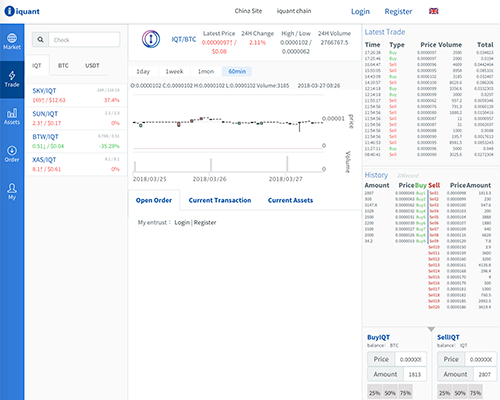
Task: Select the XAS/IQT trading pair
Action: [76, 164]
